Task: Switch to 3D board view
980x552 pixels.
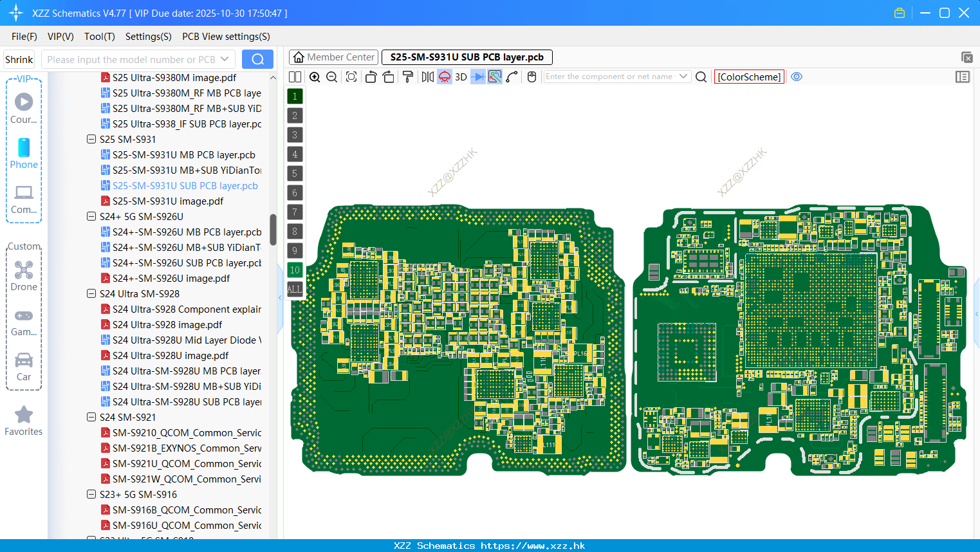Action: pos(461,77)
